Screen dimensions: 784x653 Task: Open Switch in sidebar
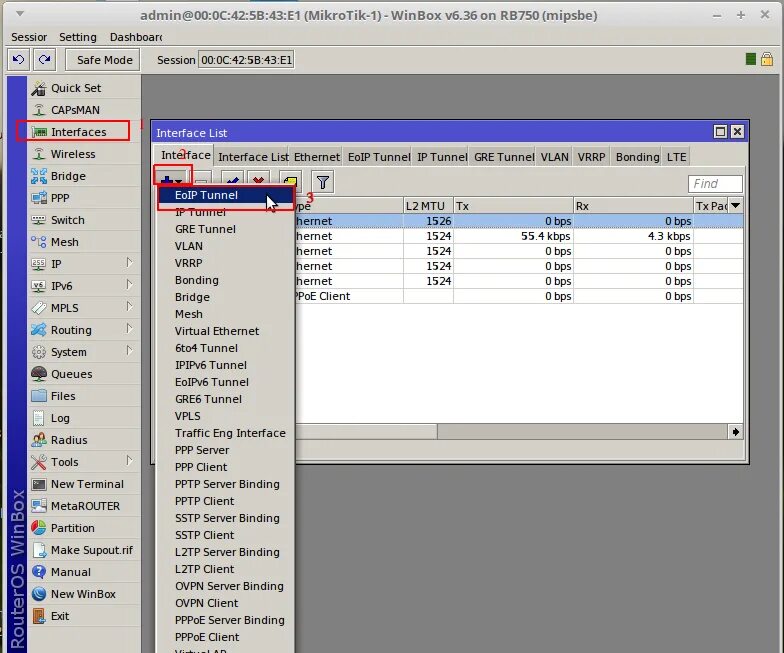84,220
